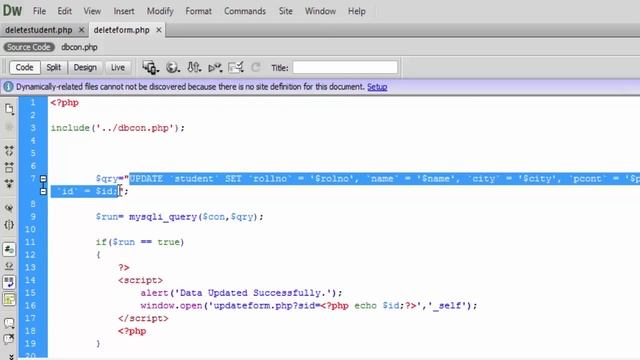The height and width of the screenshot is (360, 640).
Task: Click line number 10 in gutter
Action: tap(30, 229)
